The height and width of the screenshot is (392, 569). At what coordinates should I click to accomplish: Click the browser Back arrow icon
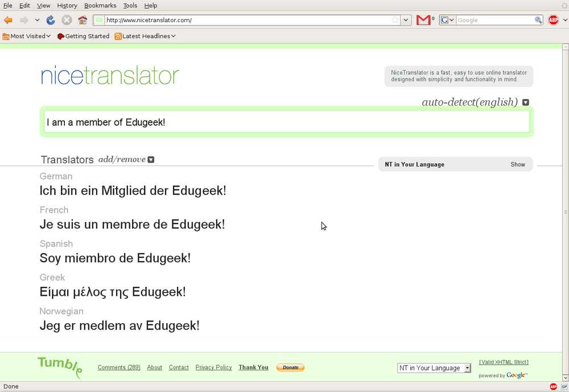8,20
